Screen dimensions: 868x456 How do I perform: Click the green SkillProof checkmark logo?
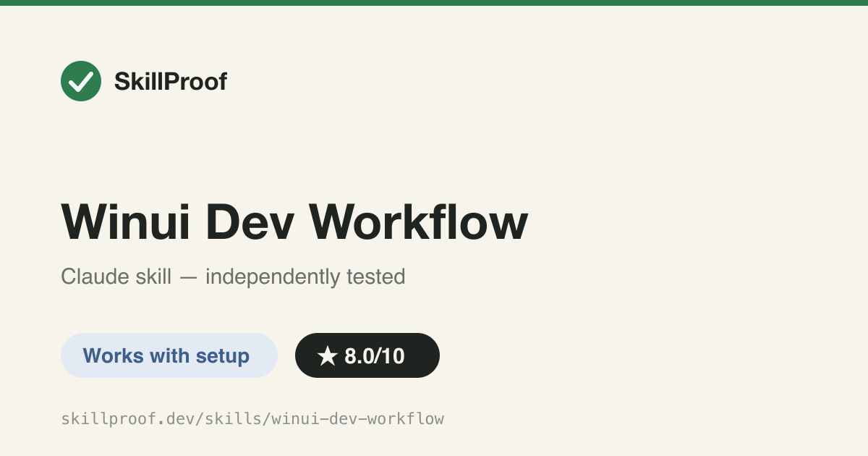tap(81, 81)
